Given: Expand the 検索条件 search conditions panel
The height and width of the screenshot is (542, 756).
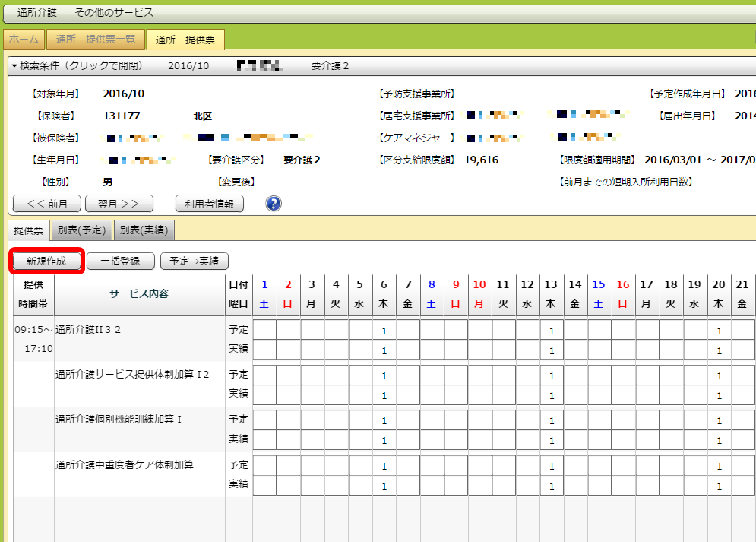Looking at the screenshot, I should [77, 66].
